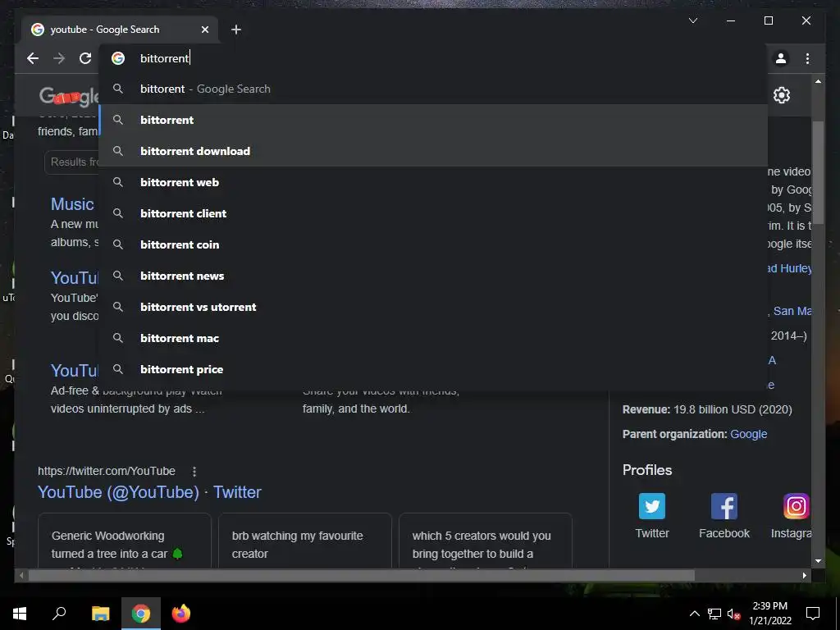The height and width of the screenshot is (630, 840).
Task: Click the search icon beside 'bittorrent web'
Action: (118, 182)
